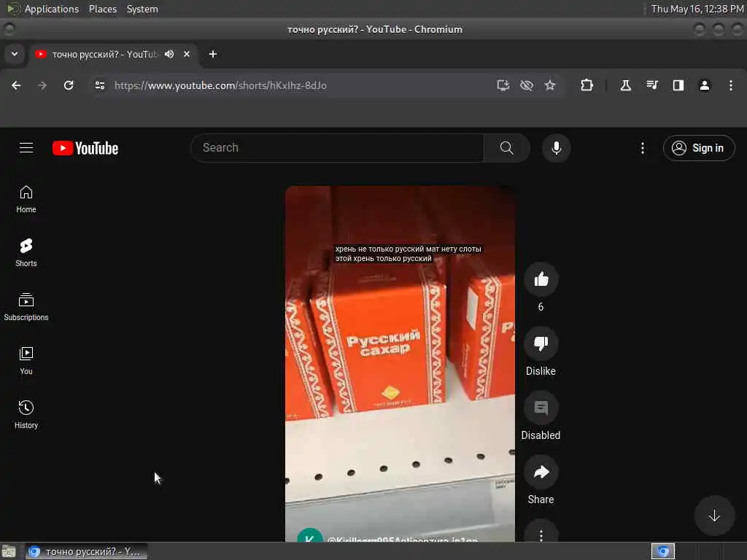Image resolution: width=747 pixels, height=560 pixels.
Task: Open the You section in sidebar
Action: 26,360
